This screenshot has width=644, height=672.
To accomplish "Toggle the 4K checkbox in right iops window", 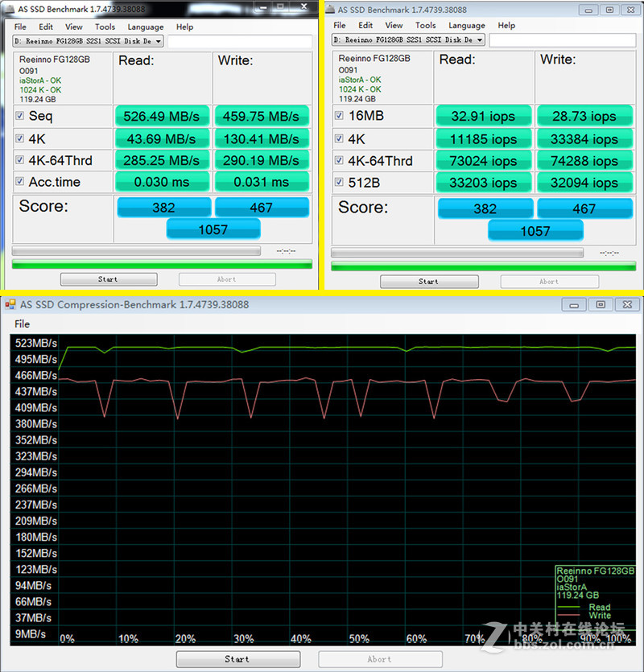I will pos(339,138).
